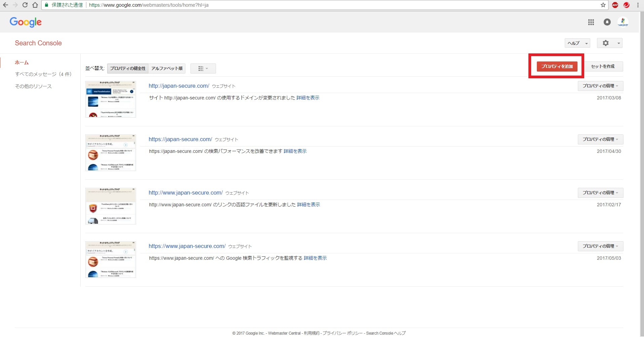Click the browser forward arrow
The width and height of the screenshot is (644, 337).
point(15,5)
